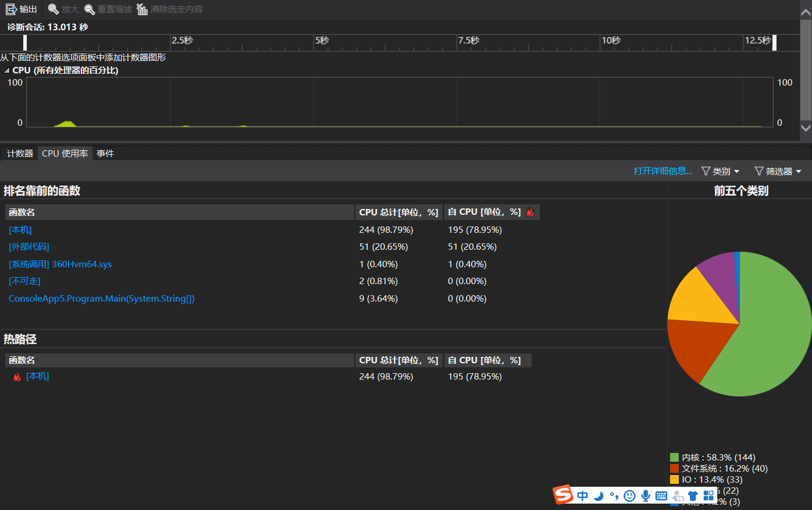Sort top functions by 函数名 column
The image size is (812, 510).
point(180,212)
